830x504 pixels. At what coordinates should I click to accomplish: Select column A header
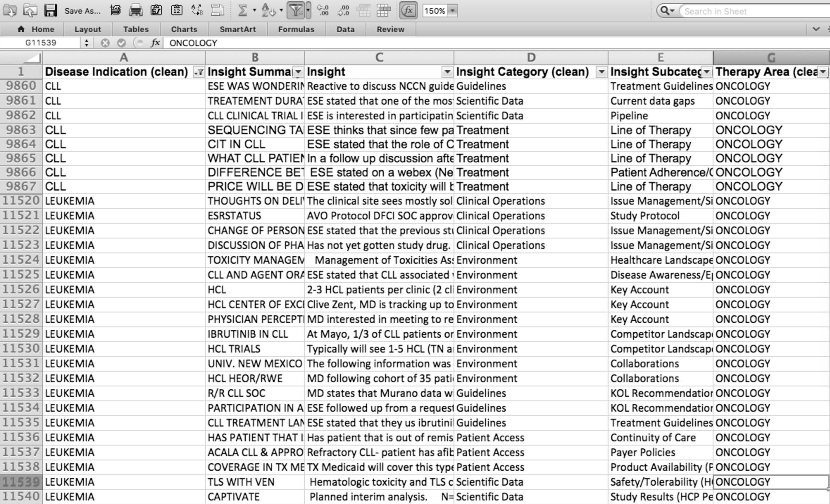(124, 58)
